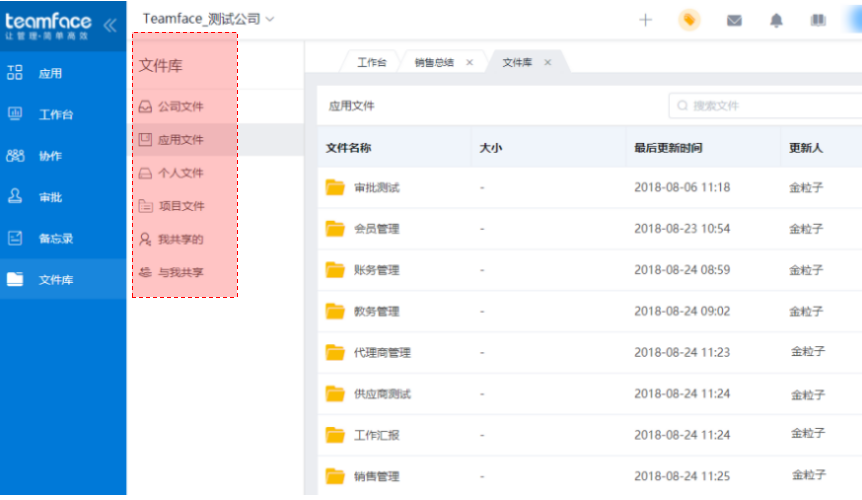
Task: Collapse the sidebar with the double-chevron icon
Action: tap(110, 25)
